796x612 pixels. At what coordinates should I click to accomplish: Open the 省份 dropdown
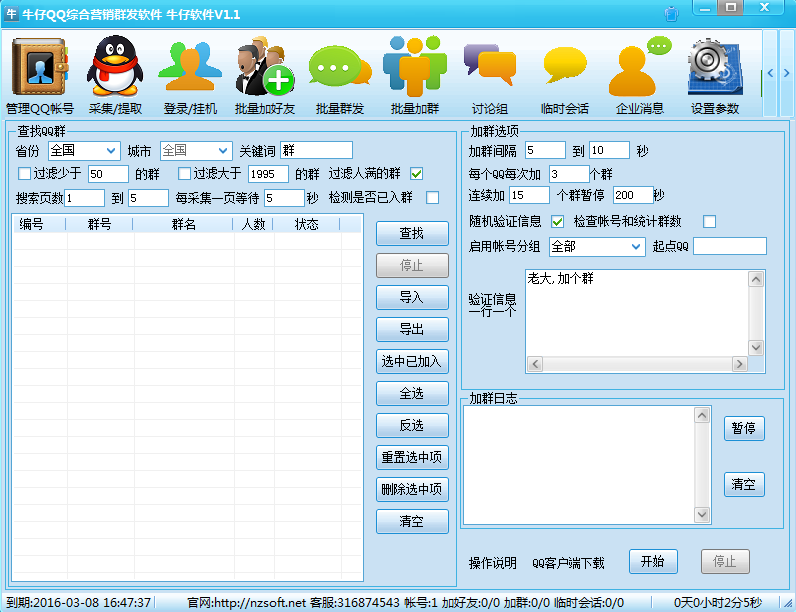84,150
